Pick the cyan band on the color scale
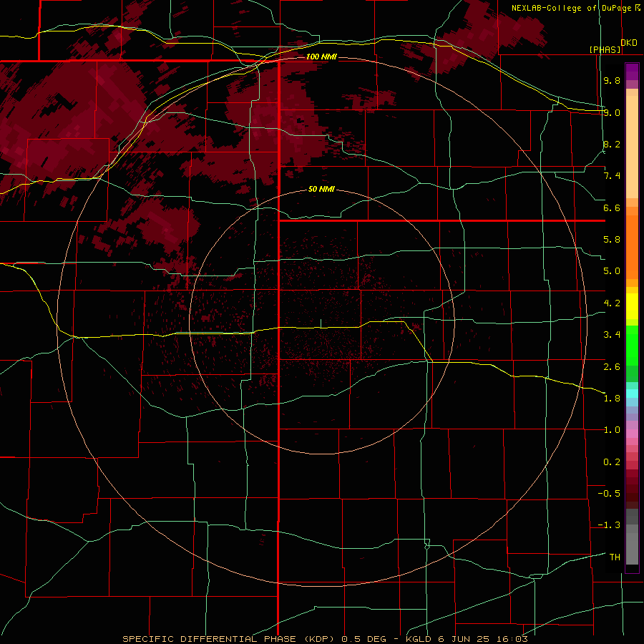 pyautogui.click(x=632, y=394)
